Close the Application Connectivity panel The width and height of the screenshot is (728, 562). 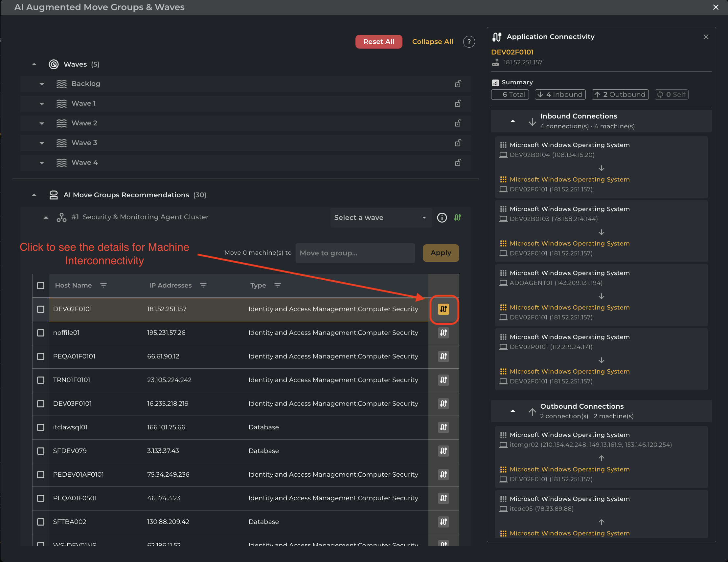pyautogui.click(x=706, y=37)
